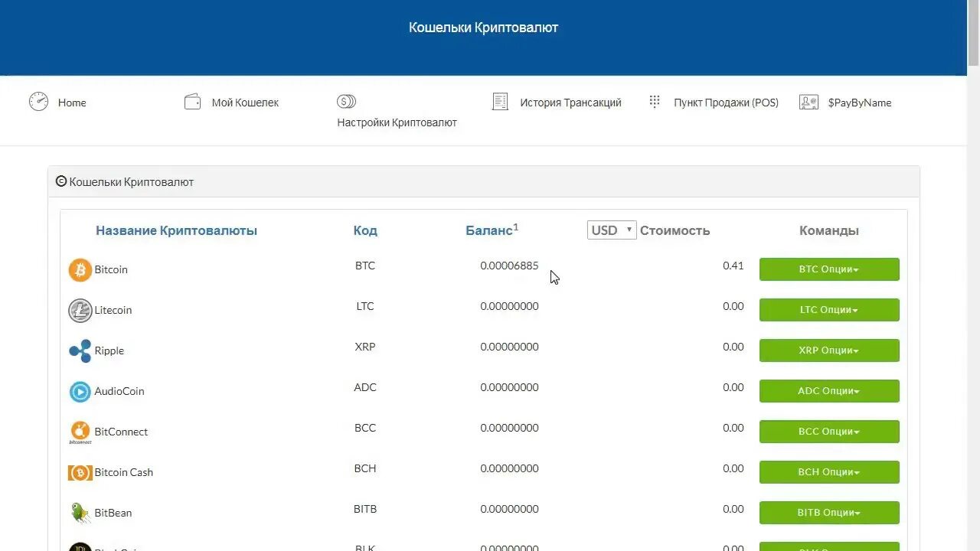Click the Home speedometer icon

(x=38, y=102)
